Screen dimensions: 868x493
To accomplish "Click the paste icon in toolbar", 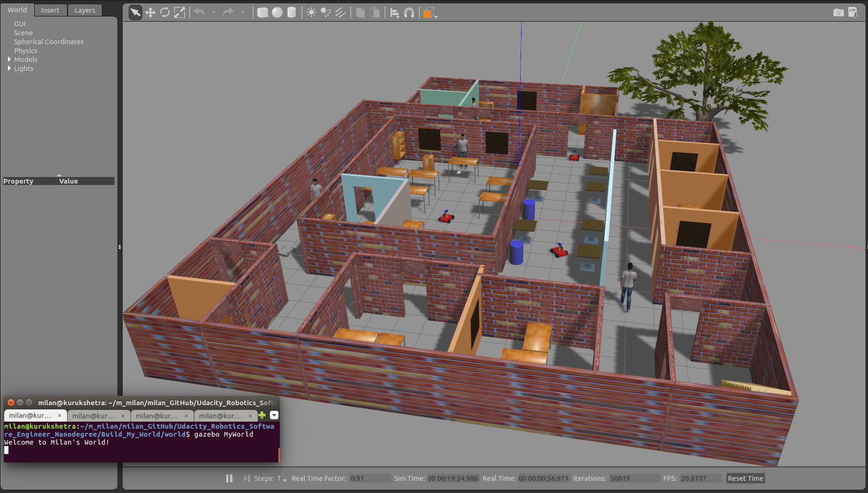I will (x=375, y=13).
